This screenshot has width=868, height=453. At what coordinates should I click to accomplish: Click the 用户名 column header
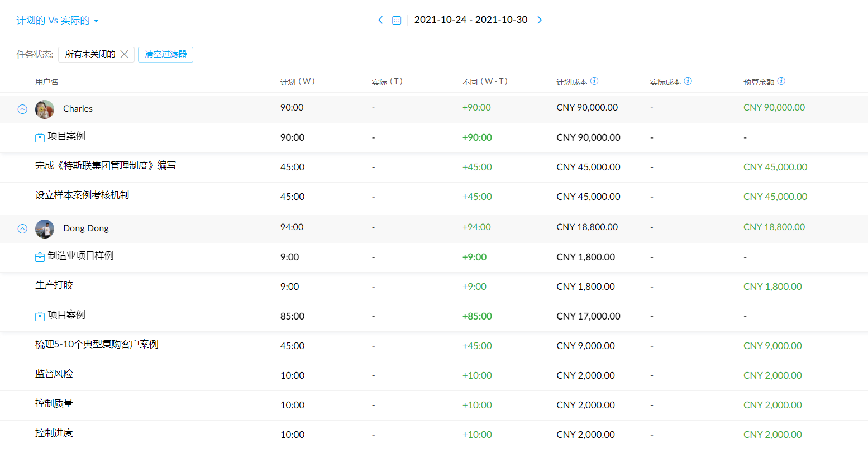46,82
